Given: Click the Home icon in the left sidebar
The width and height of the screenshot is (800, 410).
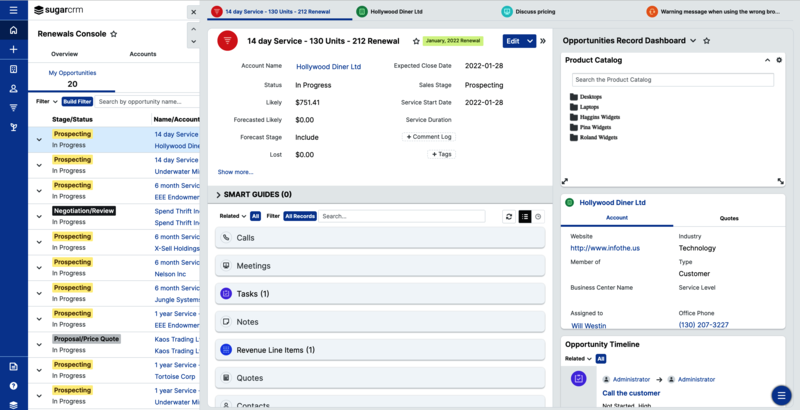Looking at the screenshot, I should click(13, 30).
